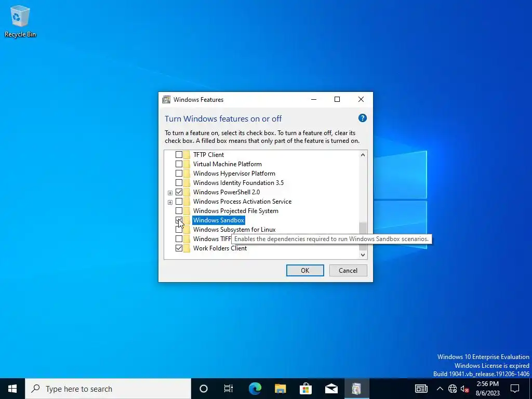Click the OK button
The width and height of the screenshot is (532, 399).
(305, 270)
